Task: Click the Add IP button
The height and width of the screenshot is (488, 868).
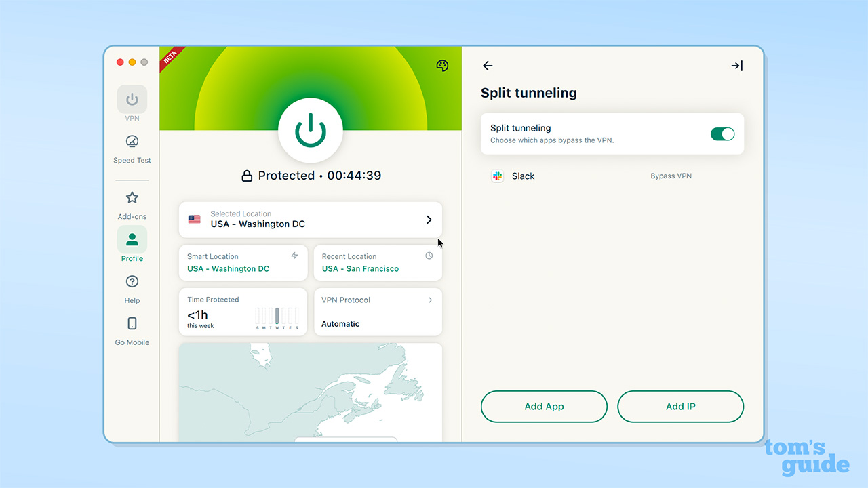Action: (680, 406)
